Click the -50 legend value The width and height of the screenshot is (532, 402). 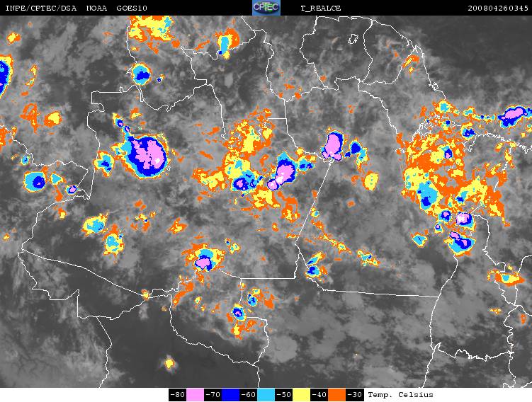284,395
